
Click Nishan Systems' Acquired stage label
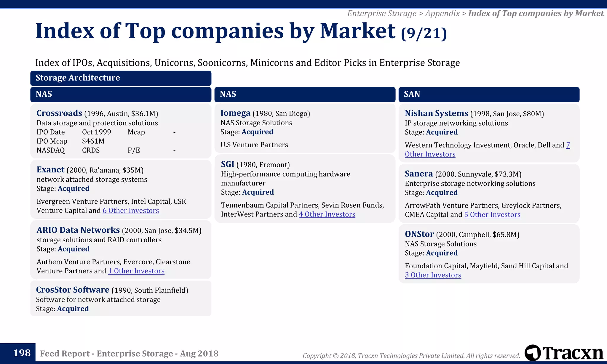click(442, 132)
